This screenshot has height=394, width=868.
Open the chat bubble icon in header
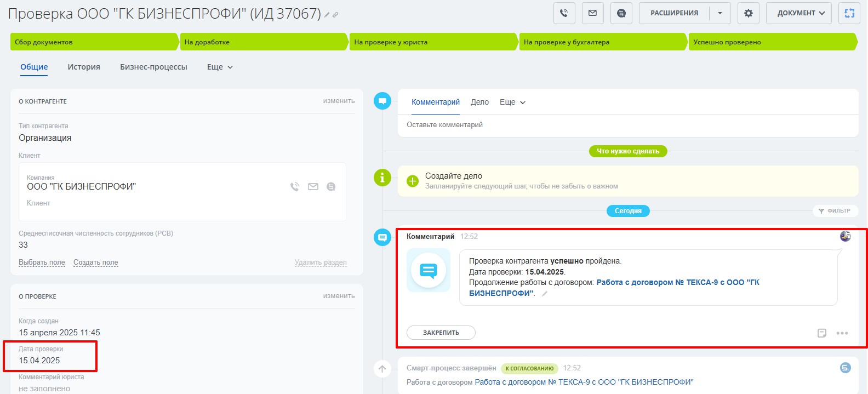(621, 13)
